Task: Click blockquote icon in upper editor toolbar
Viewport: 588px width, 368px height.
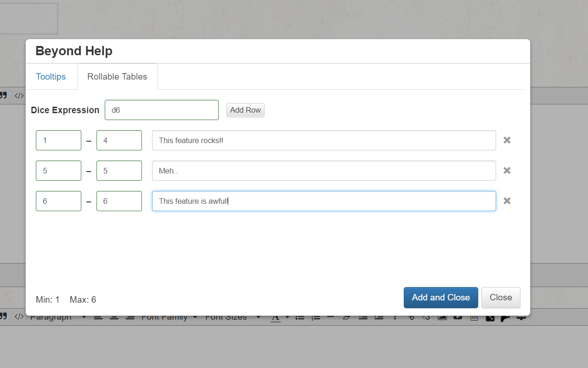Action: pyautogui.click(x=3, y=96)
